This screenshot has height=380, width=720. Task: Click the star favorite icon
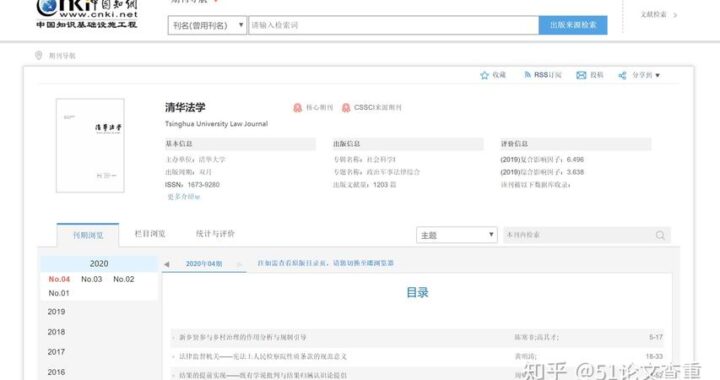[484, 75]
